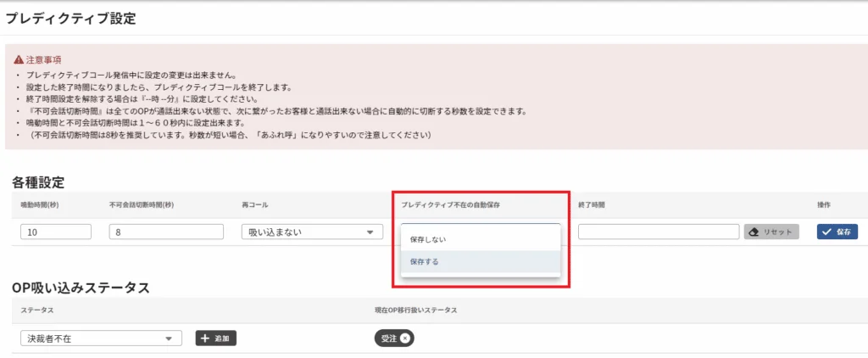Viewport: 868px width, 358px height.
Task: Click the empty 終了時間 input field
Action: coord(659,232)
